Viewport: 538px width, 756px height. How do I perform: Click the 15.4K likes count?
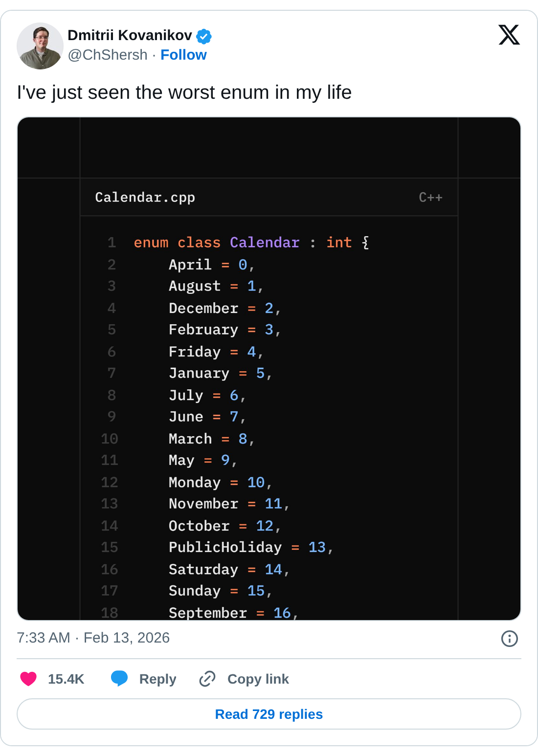[x=66, y=679]
